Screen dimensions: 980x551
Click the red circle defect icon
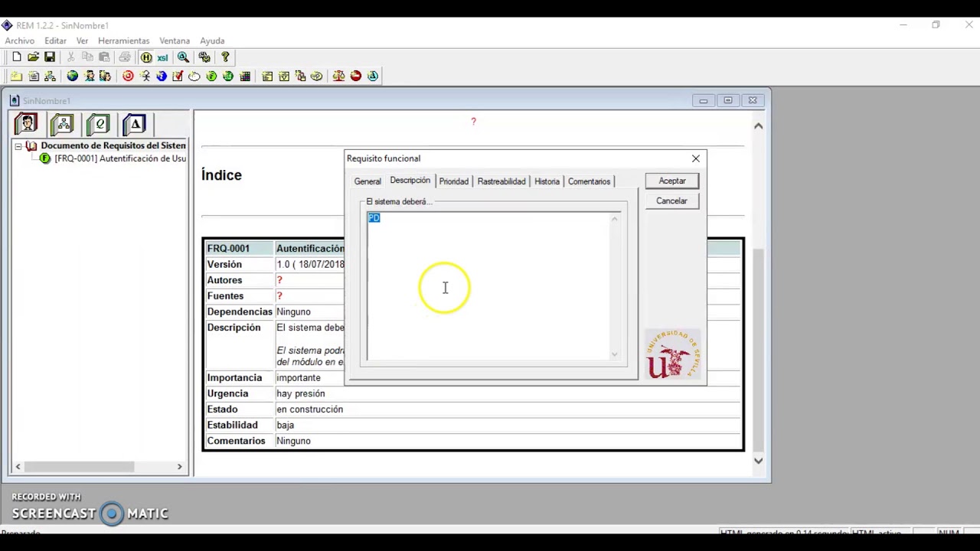(355, 76)
